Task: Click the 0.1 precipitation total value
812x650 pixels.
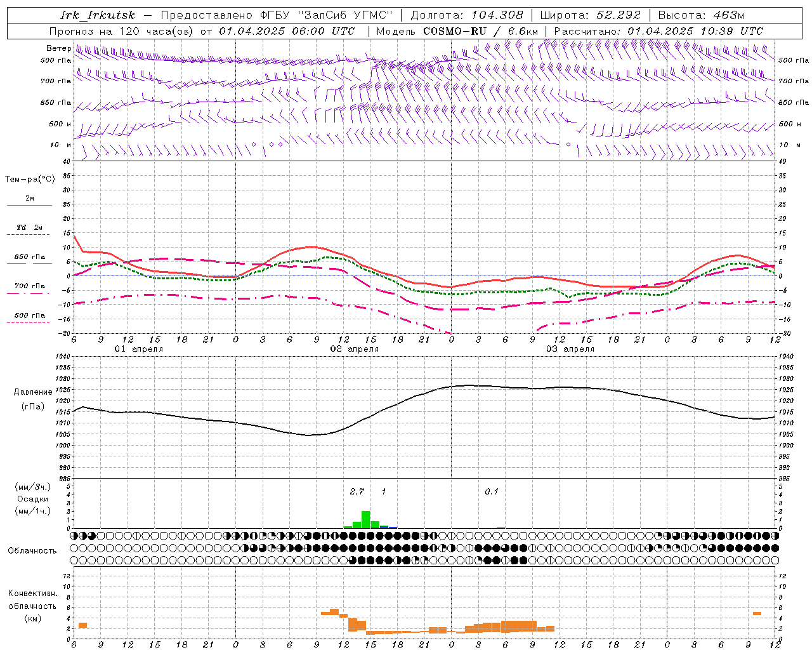Action: [492, 491]
